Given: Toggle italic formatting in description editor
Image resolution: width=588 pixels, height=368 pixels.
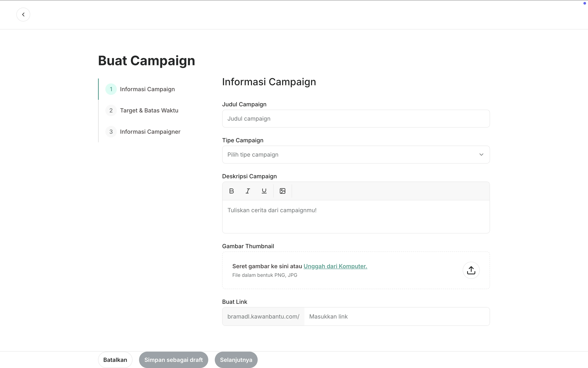Looking at the screenshot, I should [x=248, y=191].
